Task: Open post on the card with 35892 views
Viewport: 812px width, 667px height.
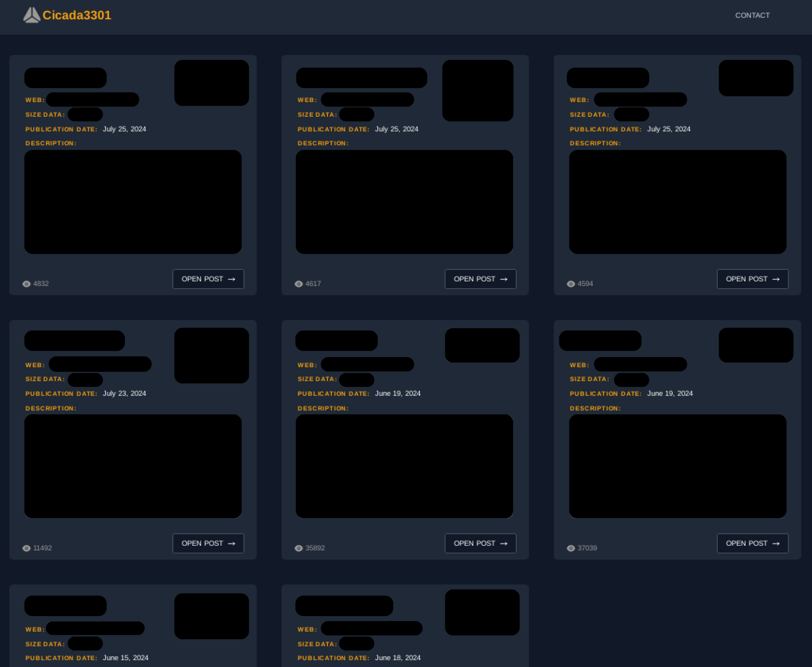Action: [x=480, y=543]
